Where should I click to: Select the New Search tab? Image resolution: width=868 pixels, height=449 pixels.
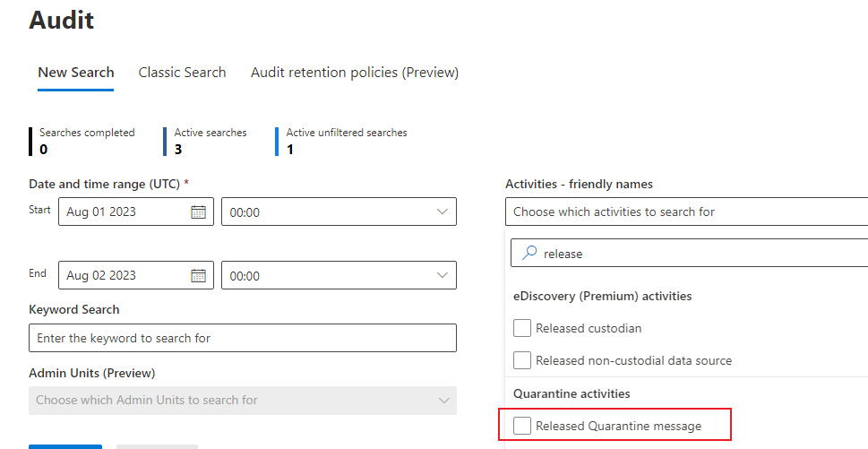(x=76, y=73)
